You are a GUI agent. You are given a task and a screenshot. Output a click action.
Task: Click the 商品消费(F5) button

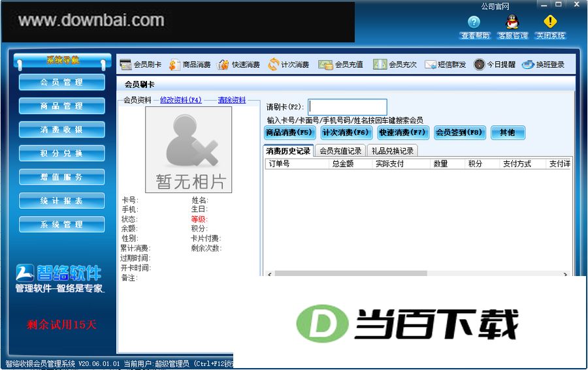tap(289, 132)
